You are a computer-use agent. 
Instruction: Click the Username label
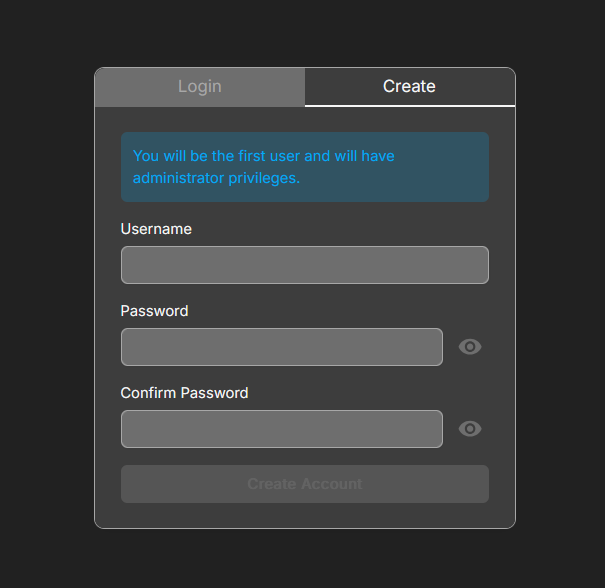(156, 229)
